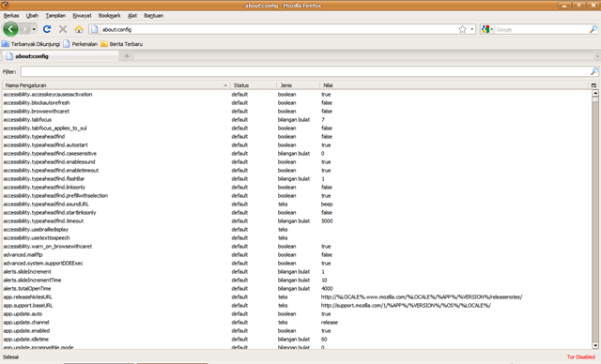Select advanced.mailftp preference
Viewport: 601px width, 364px height.
pyautogui.click(x=297, y=254)
